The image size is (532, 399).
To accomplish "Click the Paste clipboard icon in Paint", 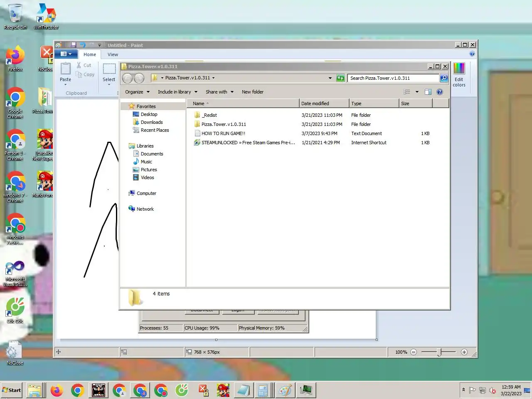I will point(66,69).
